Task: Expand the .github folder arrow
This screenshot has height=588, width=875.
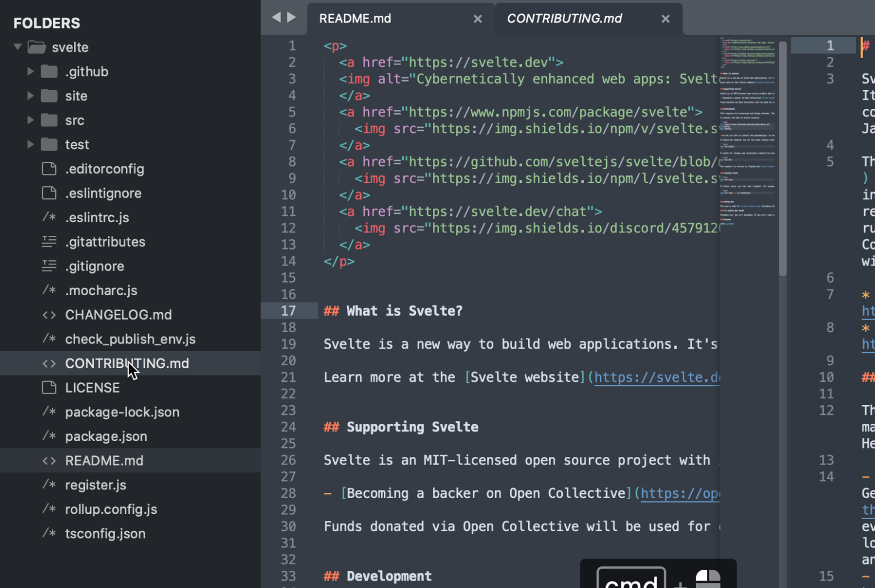Action: (x=31, y=71)
